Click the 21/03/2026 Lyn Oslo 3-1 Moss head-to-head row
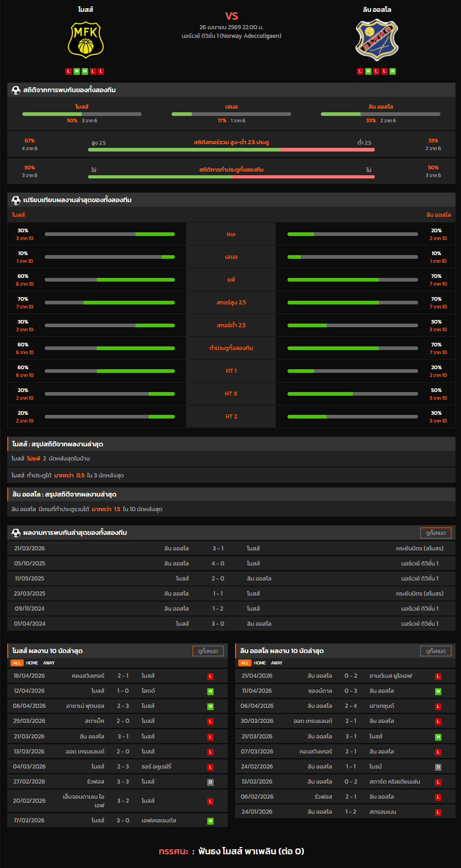Screen dimensions: 461x868 (231, 548)
